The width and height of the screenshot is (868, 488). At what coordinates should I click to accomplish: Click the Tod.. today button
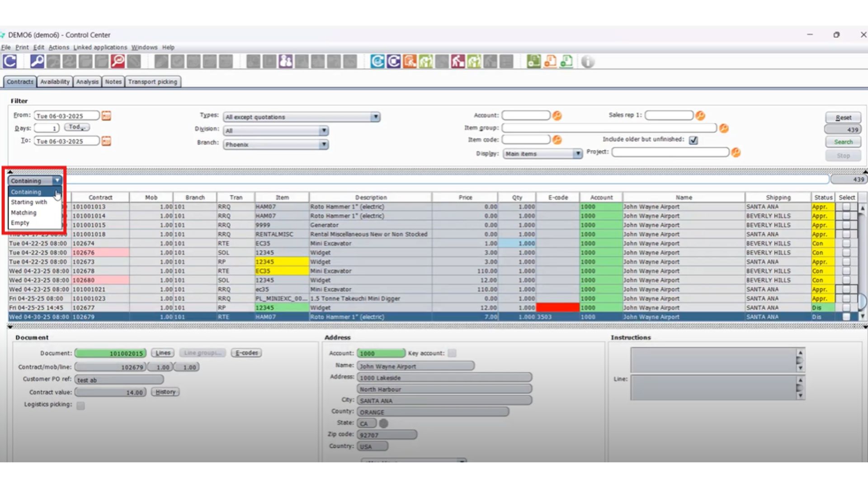76,127
